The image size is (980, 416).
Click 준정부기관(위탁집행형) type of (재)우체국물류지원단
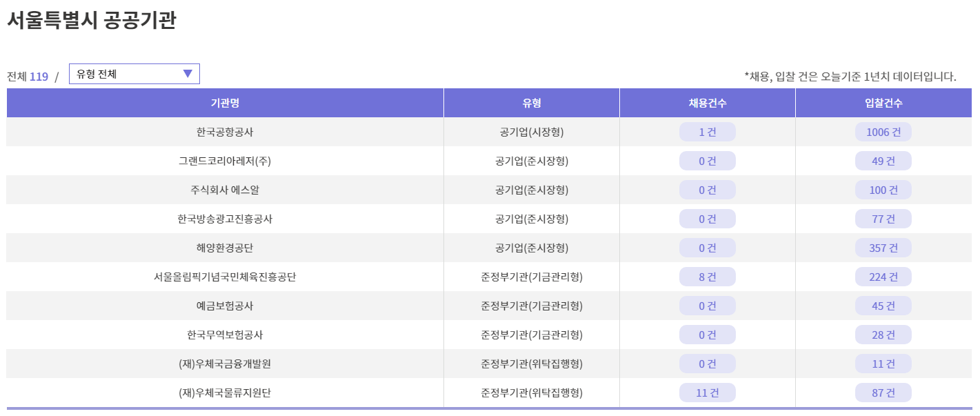(x=532, y=393)
